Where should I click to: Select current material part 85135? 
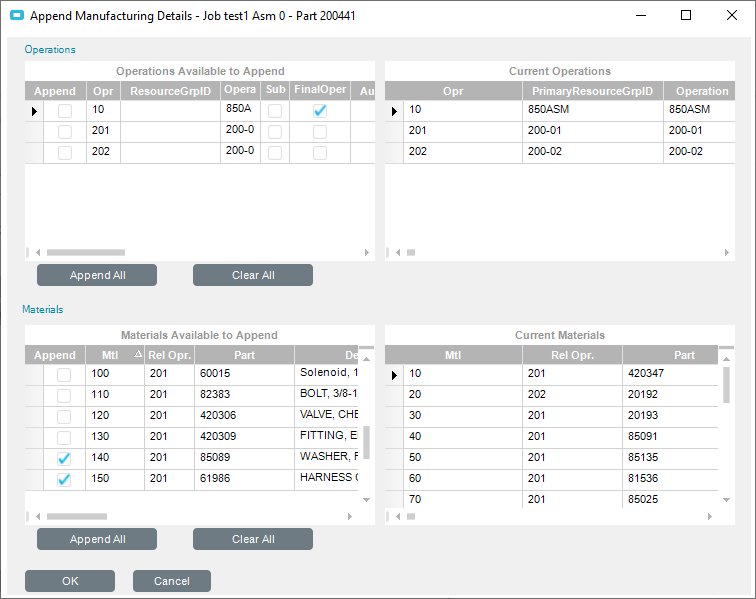coord(670,458)
